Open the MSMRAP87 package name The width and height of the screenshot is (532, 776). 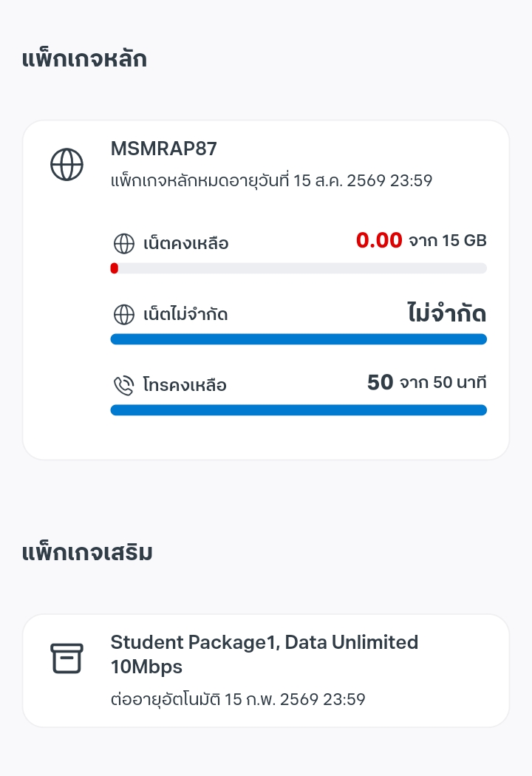[163, 149]
